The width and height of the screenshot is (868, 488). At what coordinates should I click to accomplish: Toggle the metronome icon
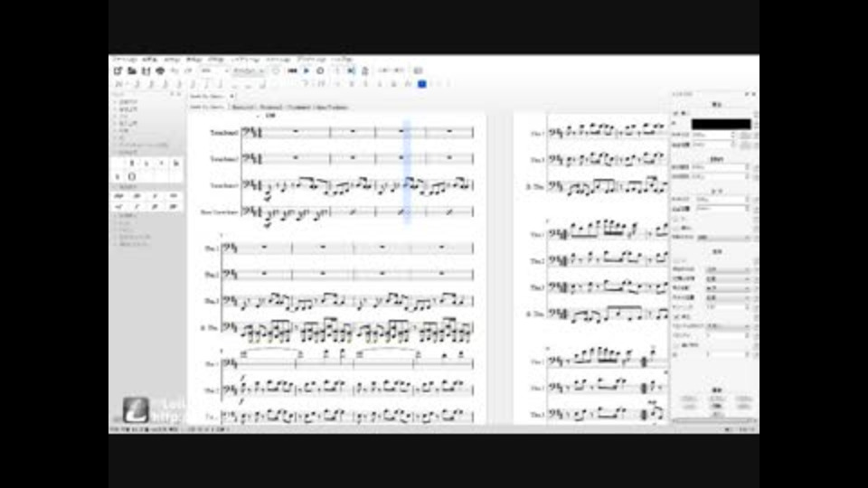tap(364, 70)
